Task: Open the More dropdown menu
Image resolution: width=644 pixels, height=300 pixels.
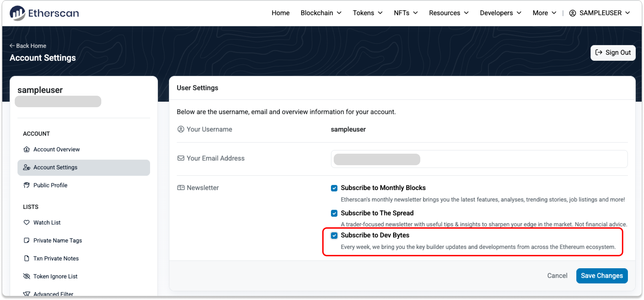Action: click(544, 13)
